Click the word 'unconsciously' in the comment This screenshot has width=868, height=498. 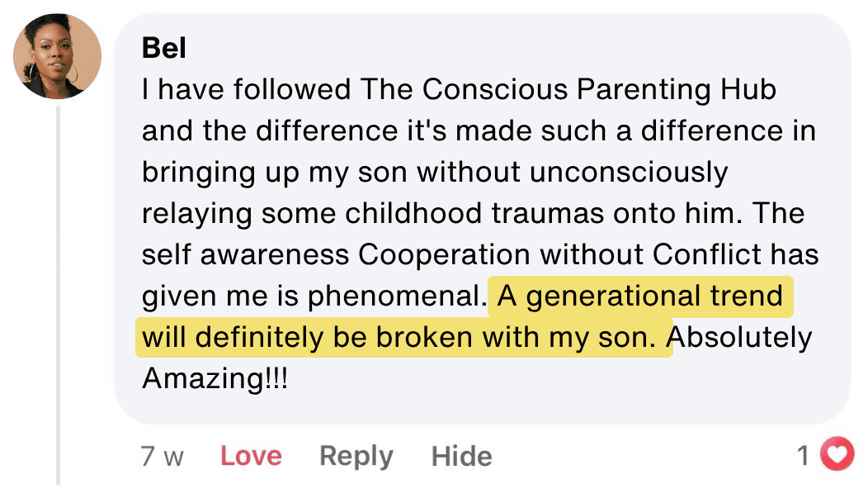(x=628, y=173)
